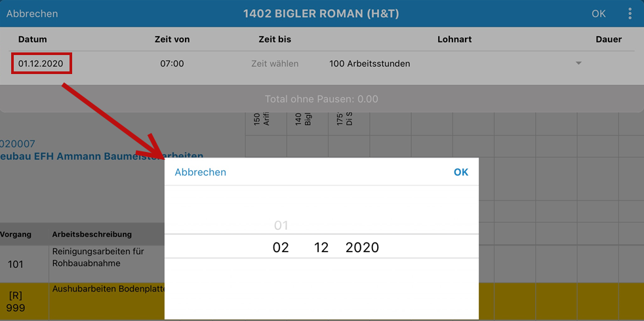Choose end time via Zeit wählen
This screenshot has width=644, height=321.
pos(275,64)
